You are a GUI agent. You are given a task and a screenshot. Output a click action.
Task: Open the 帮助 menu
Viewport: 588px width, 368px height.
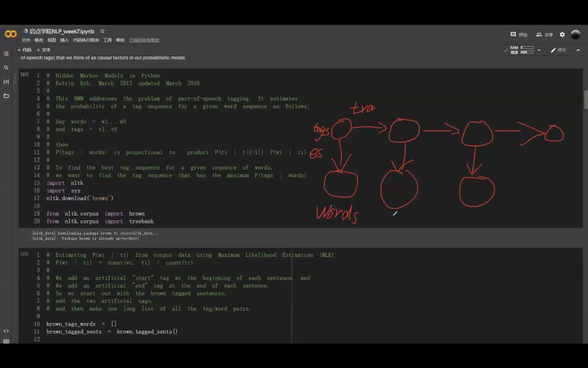click(x=120, y=40)
